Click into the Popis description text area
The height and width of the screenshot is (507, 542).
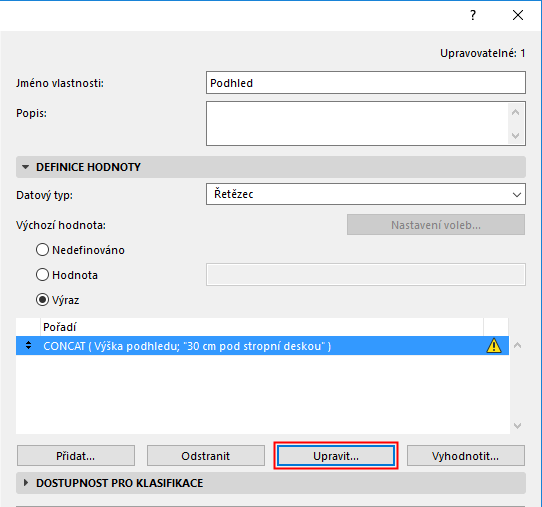[x=357, y=123]
